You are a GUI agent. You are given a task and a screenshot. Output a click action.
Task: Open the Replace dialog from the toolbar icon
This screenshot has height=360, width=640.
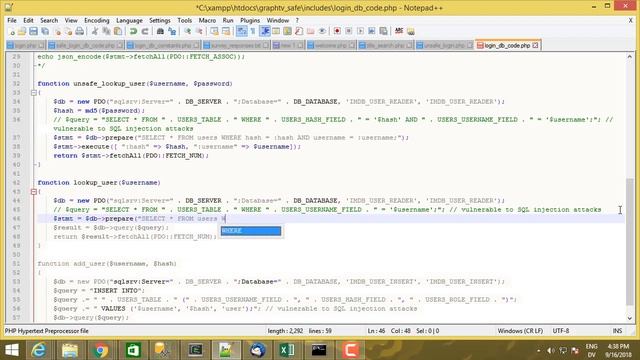172,31
